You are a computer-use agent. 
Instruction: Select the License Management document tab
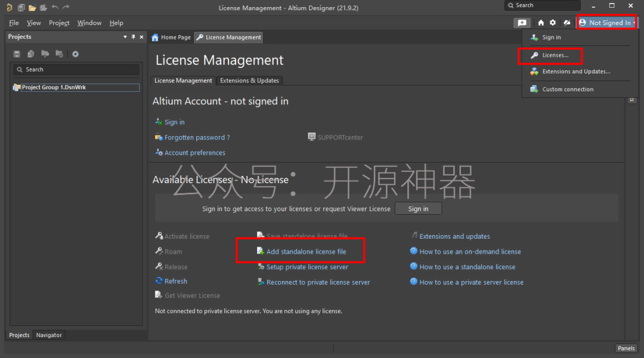(x=228, y=38)
